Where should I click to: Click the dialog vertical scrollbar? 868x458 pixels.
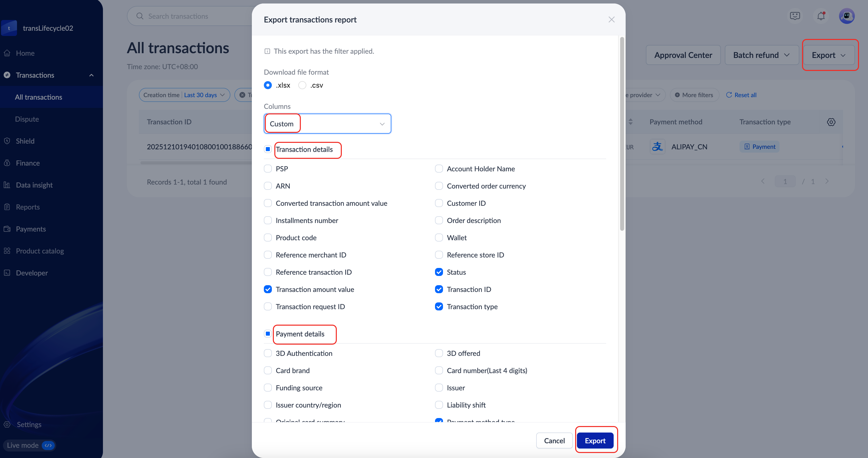pyautogui.click(x=622, y=135)
